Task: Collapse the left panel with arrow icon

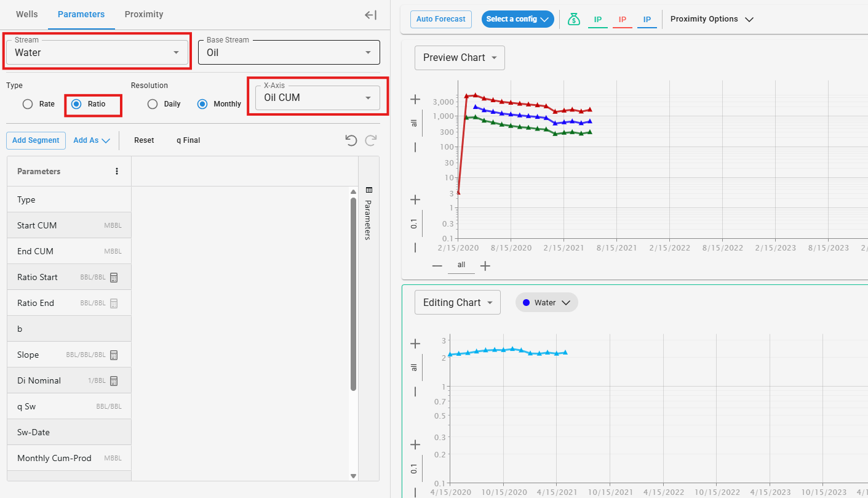Action: [x=370, y=15]
